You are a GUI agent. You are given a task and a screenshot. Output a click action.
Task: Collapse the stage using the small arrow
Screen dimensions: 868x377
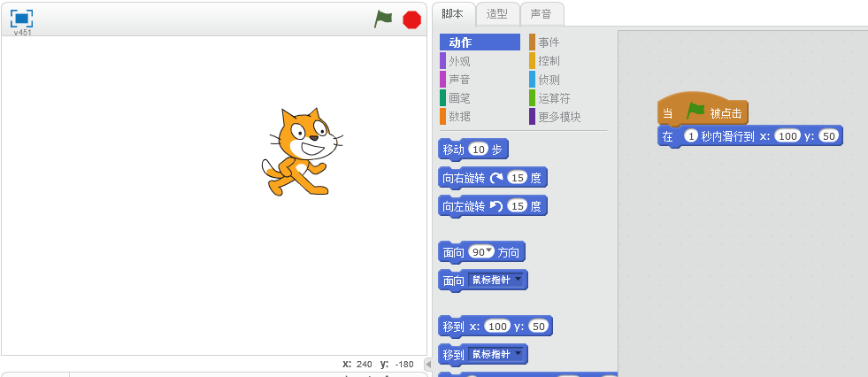tap(428, 365)
